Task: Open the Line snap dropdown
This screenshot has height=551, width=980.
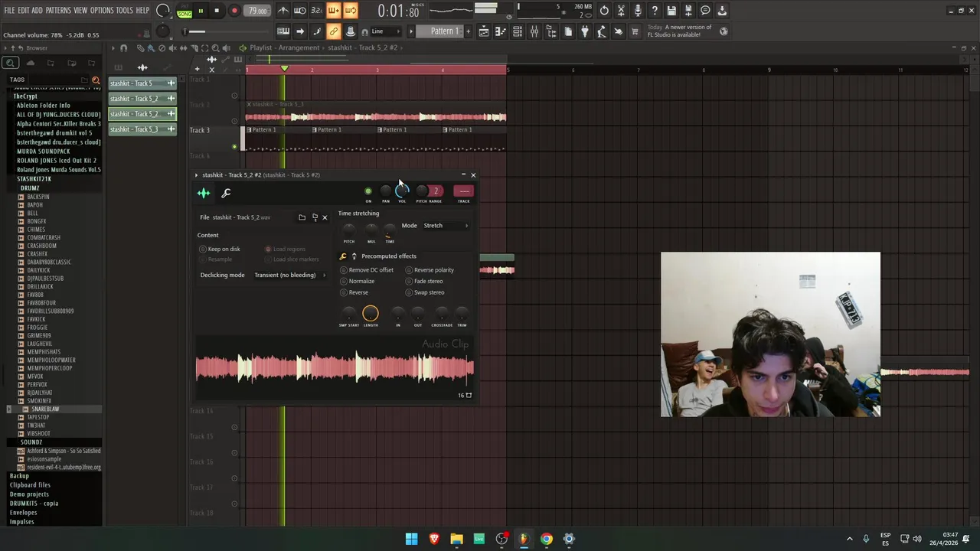Action: coord(387,31)
